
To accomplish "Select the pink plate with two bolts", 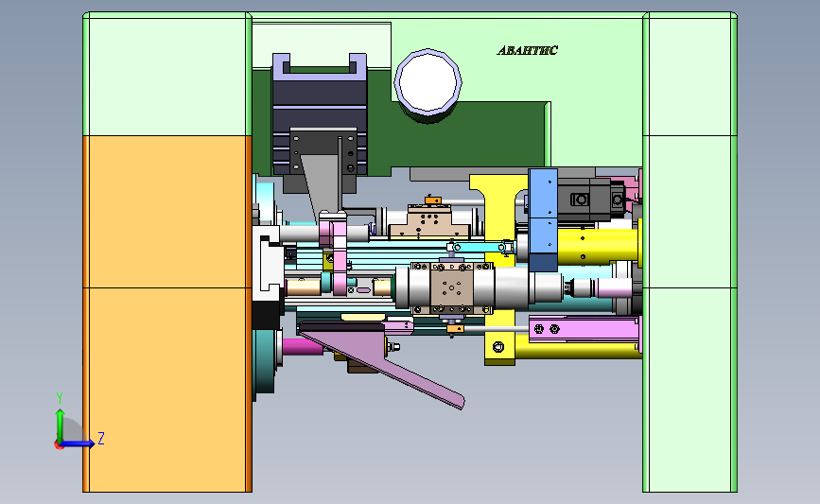I will coord(584,329).
